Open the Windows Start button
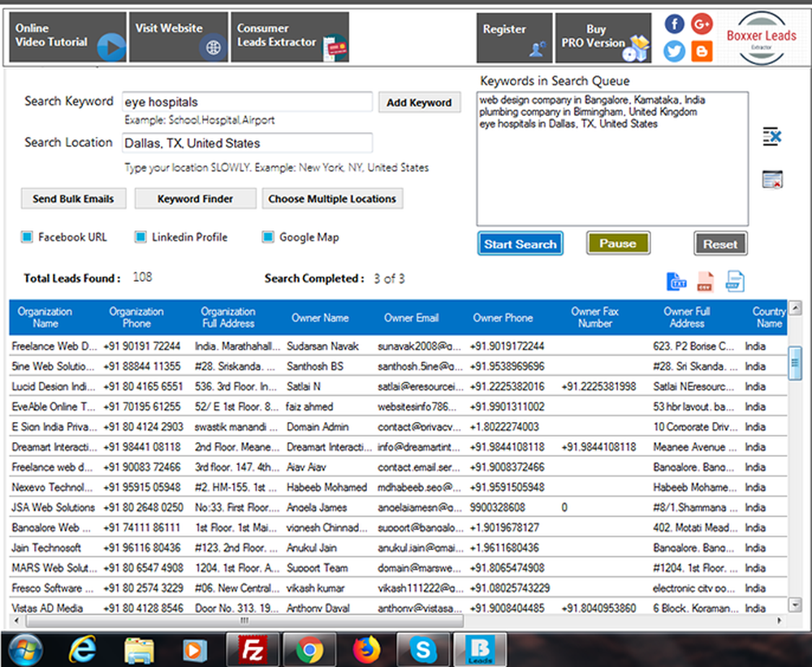 [x=26, y=651]
